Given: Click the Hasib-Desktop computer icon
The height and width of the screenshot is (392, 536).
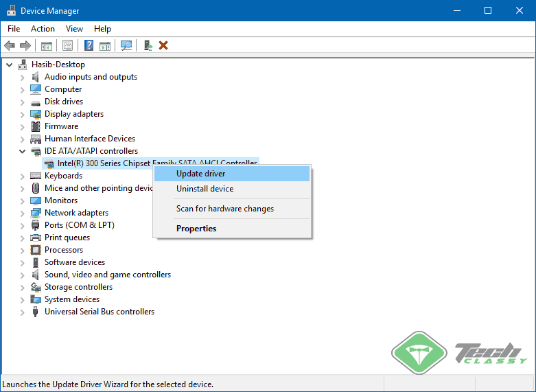Looking at the screenshot, I should click(x=23, y=65).
